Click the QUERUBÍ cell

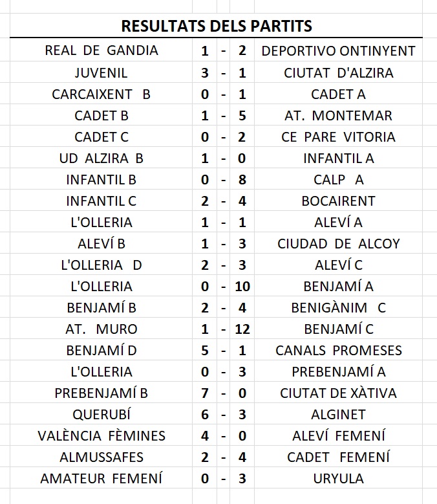(x=101, y=414)
